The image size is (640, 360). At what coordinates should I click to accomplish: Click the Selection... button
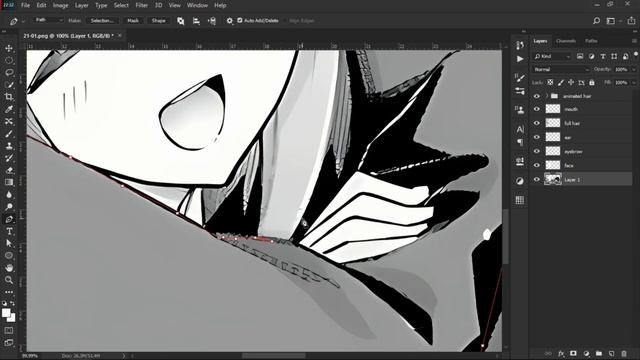click(x=102, y=20)
